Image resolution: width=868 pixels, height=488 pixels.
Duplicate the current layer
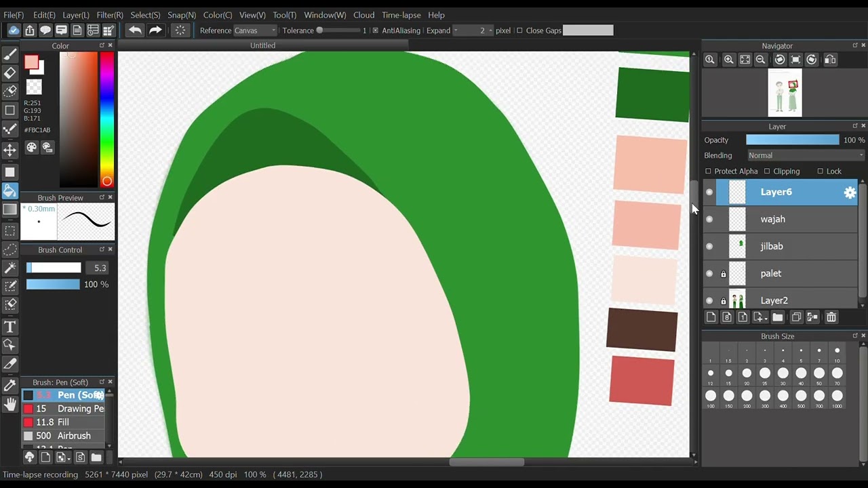click(796, 317)
